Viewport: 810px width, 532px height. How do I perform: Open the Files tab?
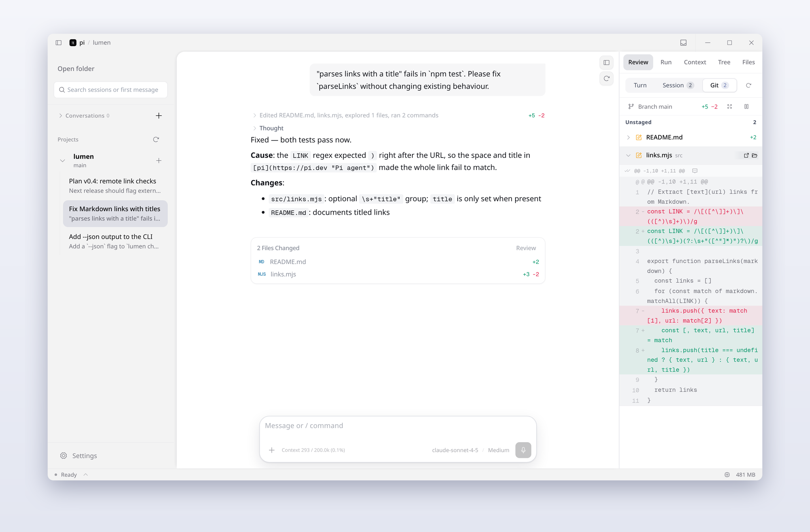748,62
